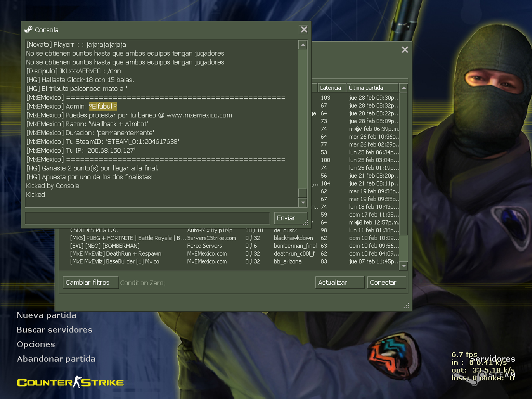Click the IP '200.68.150.127' console line

[x=81, y=150]
